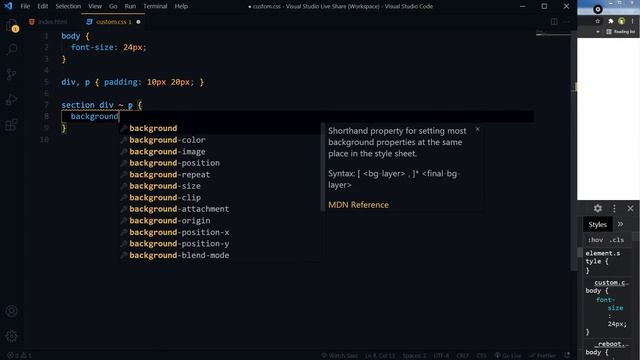This screenshot has width=640, height=360.
Task: Click errors and warnings status indicator
Action: pos(19,356)
